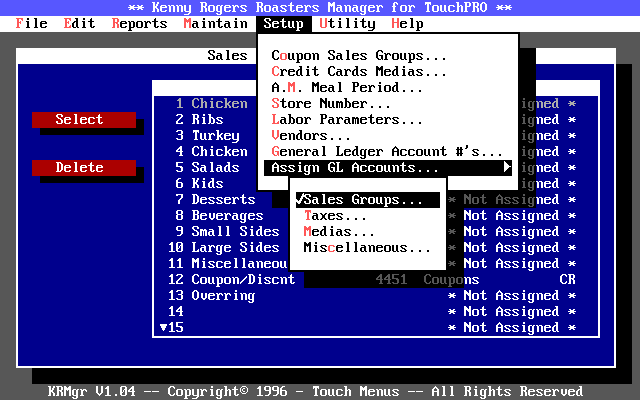Click the red Select button
Image resolution: width=640 pixels, height=400 pixels.
[x=84, y=120]
